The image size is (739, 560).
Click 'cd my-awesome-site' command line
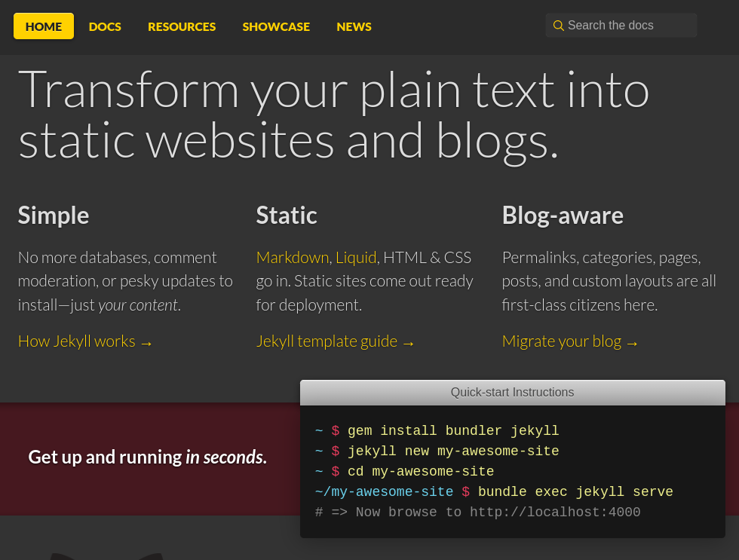[404, 472]
